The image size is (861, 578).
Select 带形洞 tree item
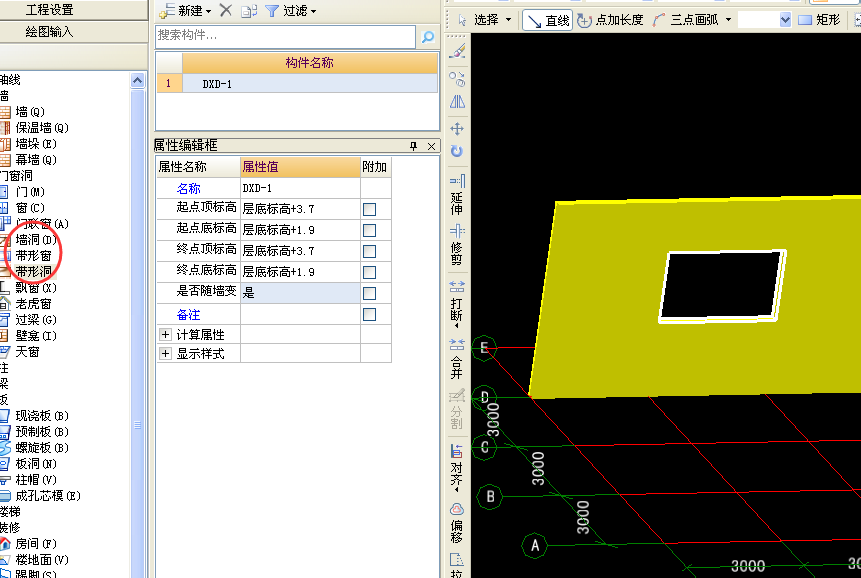[33, 272]
